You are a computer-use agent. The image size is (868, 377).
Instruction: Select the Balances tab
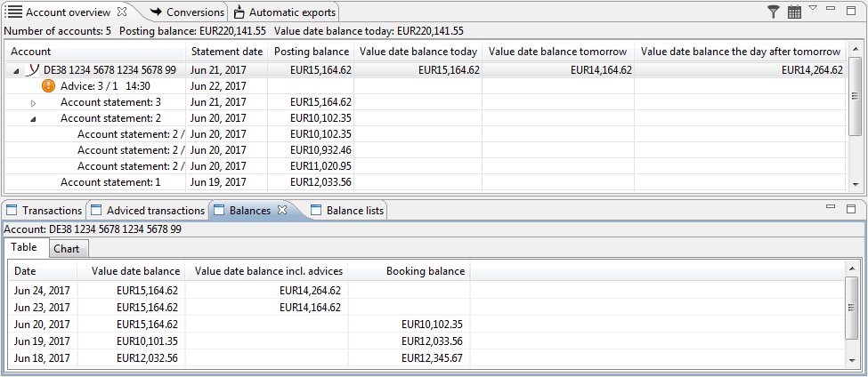point(249,210)
